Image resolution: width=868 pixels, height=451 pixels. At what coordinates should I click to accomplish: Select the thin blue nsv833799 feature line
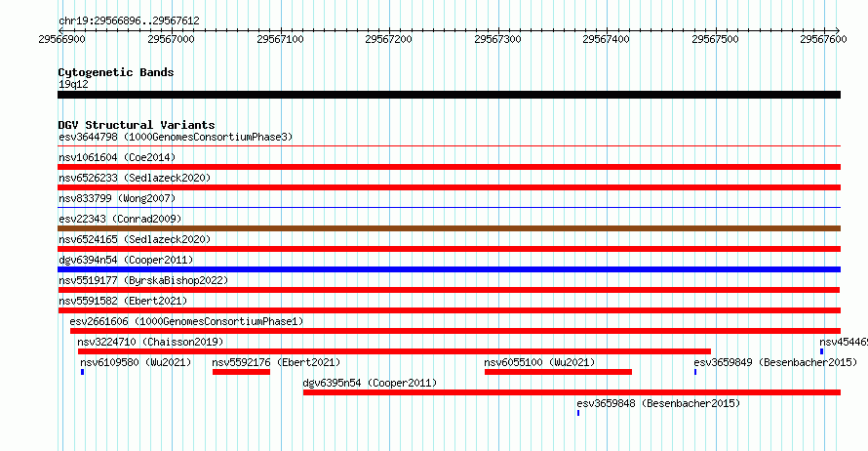click(x=449, y=208)
